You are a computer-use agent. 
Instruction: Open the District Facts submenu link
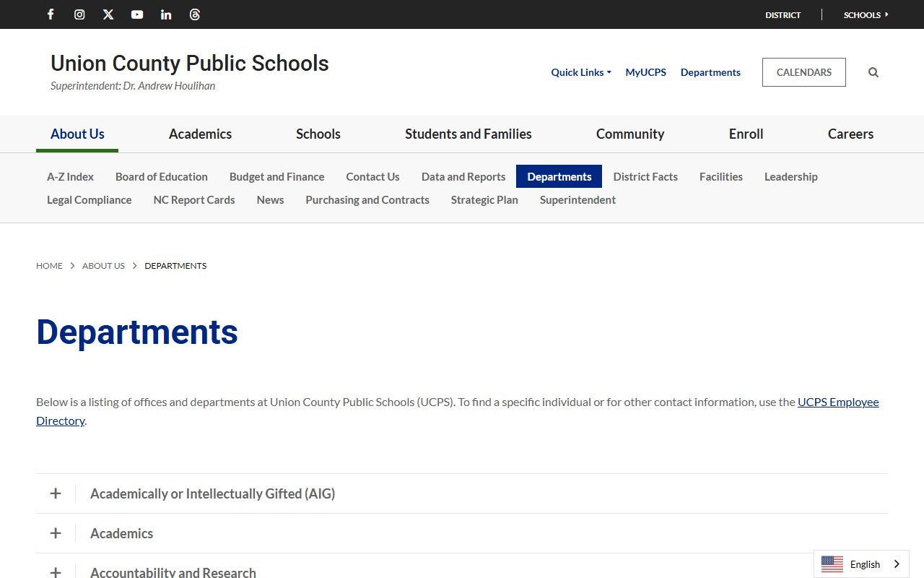(645, 176)
